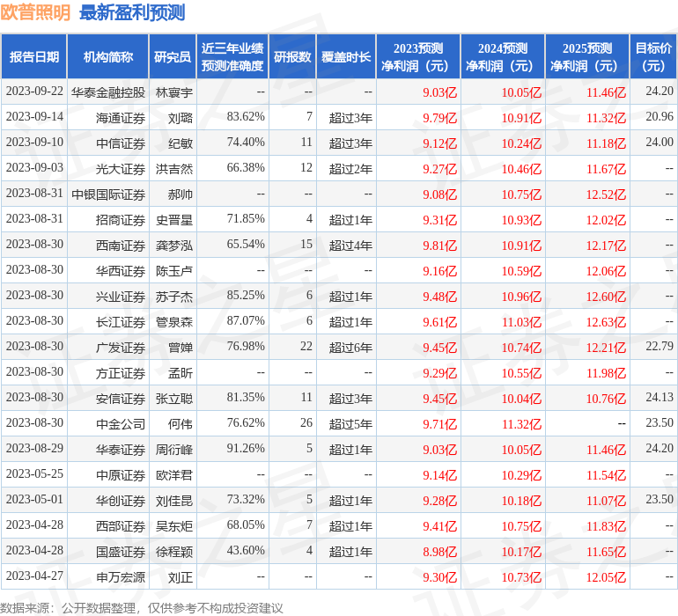Click accuracy value 85.25%
The width and height of the screenshot is (678, 616).
click(x=246, y=296)
